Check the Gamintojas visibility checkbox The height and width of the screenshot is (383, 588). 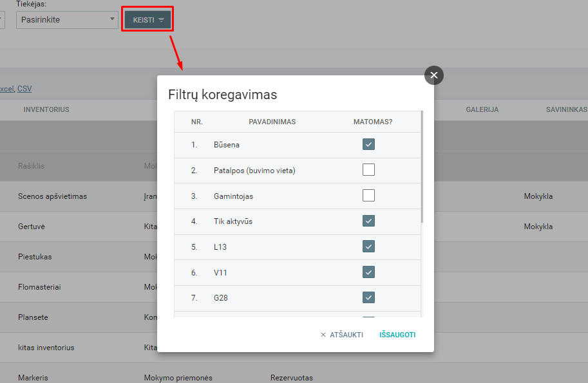(368, 196)
